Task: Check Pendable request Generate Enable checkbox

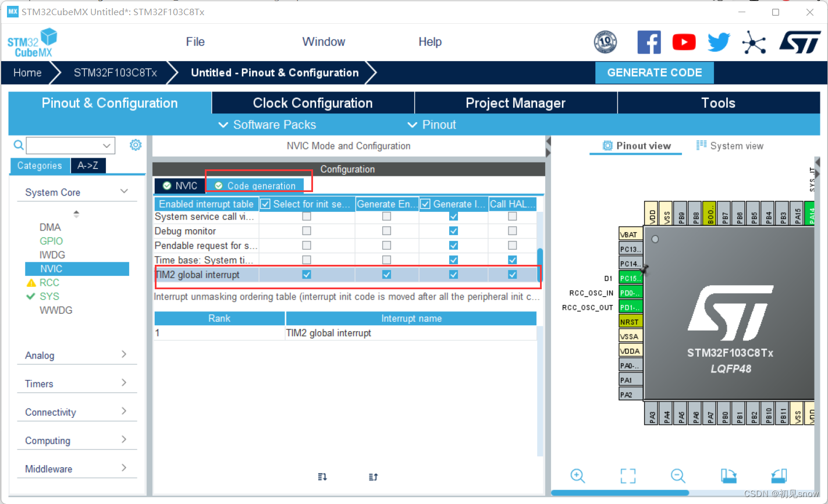Action: (386, 245)
